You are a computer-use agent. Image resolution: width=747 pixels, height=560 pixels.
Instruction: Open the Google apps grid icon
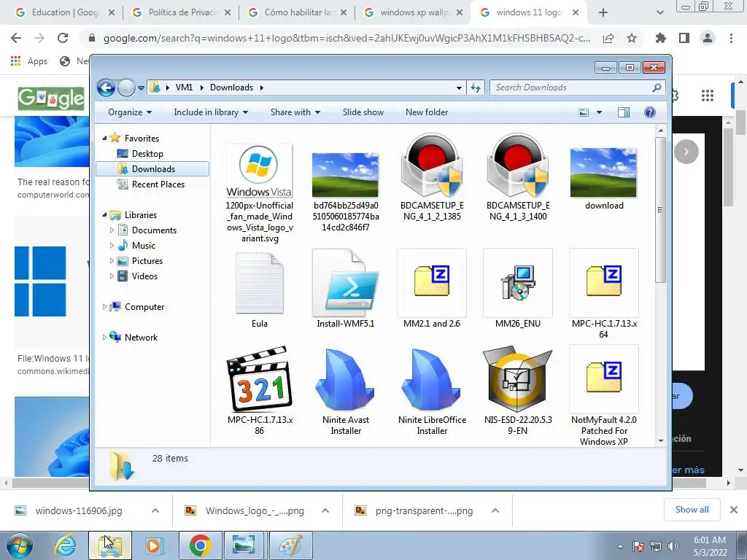pyautogui.click(x=708, y=96)
